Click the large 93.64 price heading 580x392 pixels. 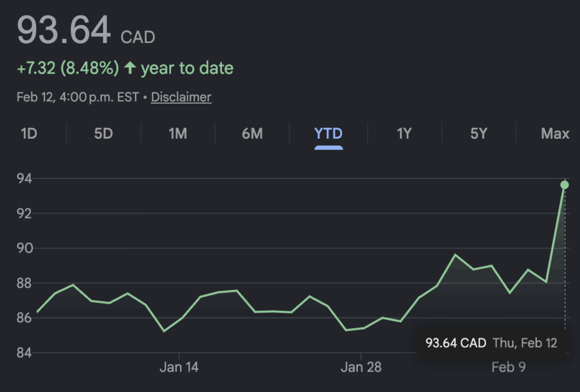[64, 31]
